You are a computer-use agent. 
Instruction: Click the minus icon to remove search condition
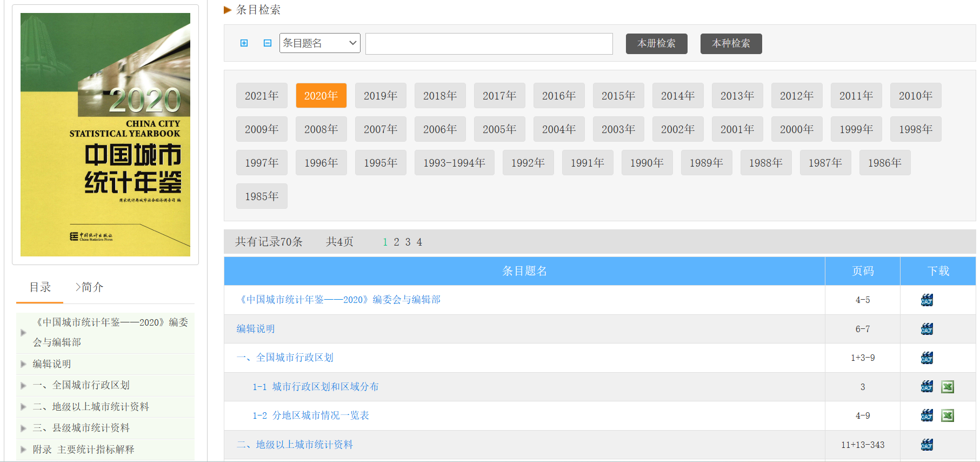[267, 43]
